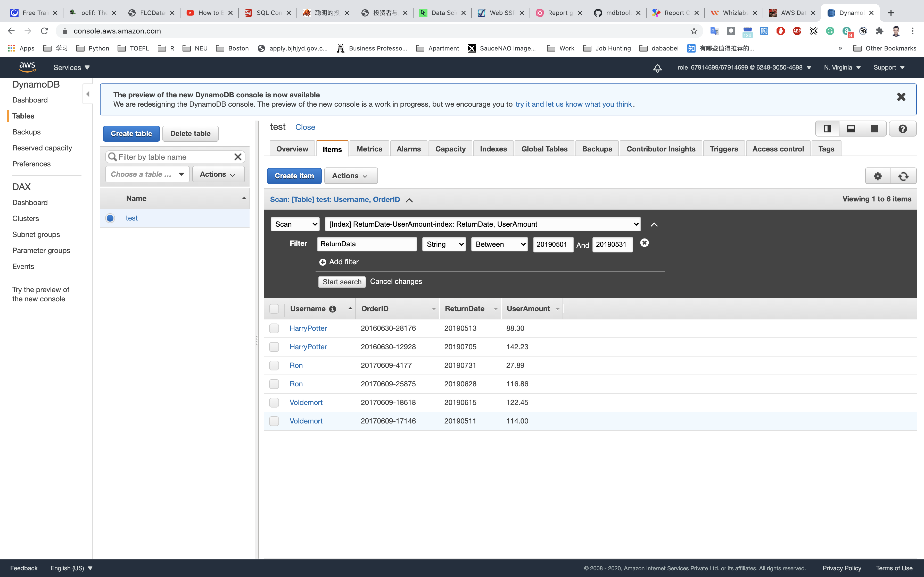Open the Scan/Query dropdown
Viewport: 924px width, 577px height.
295,224
